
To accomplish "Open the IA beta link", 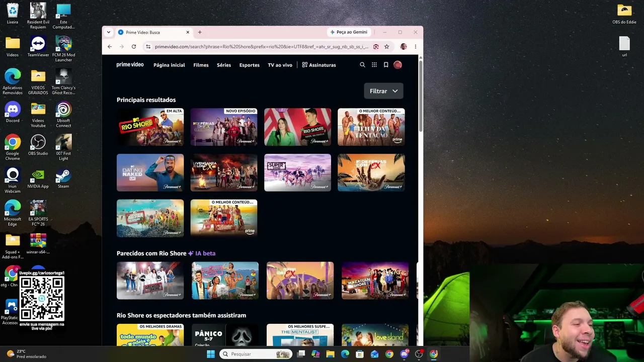I will pos(202,253).
